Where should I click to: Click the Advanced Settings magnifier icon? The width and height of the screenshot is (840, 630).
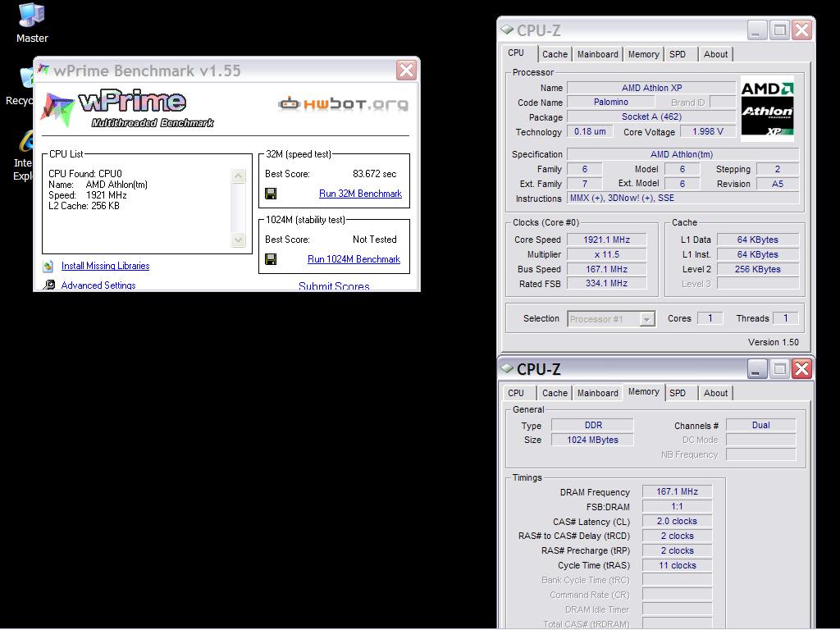coord(48,285)
